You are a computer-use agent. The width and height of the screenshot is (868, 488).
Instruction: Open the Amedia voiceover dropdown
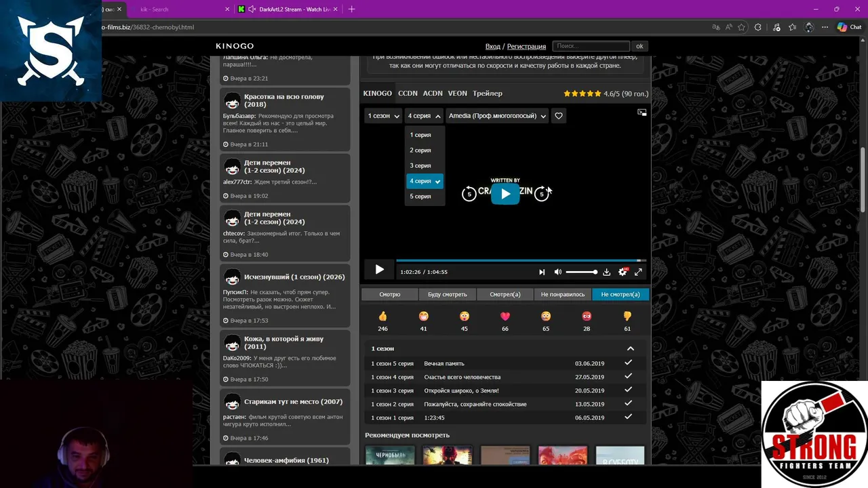tap(497, 116)
